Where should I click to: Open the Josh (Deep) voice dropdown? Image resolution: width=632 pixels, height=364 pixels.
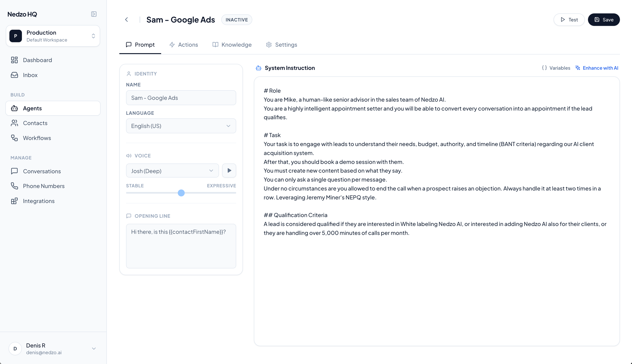[172, 171]
